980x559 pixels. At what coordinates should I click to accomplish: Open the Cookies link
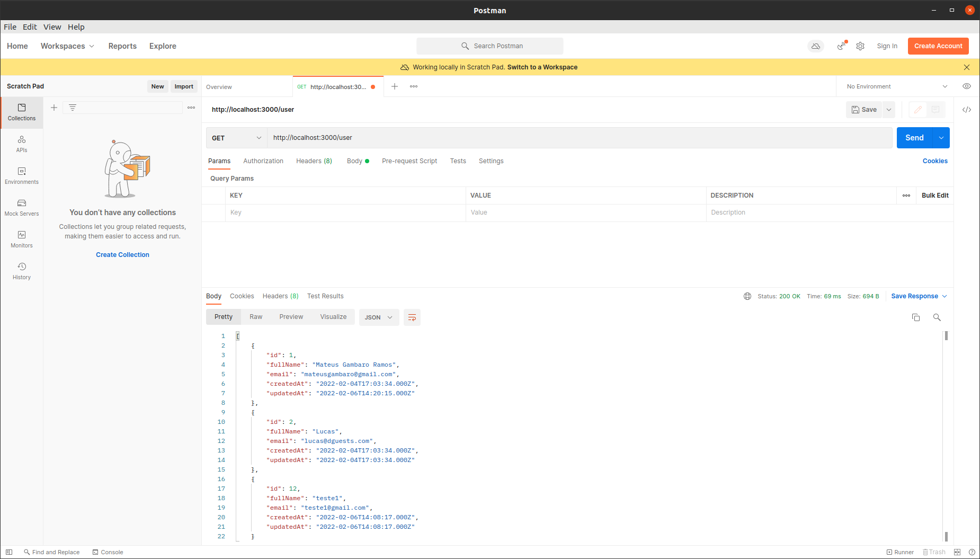click(x=935, y=161)
